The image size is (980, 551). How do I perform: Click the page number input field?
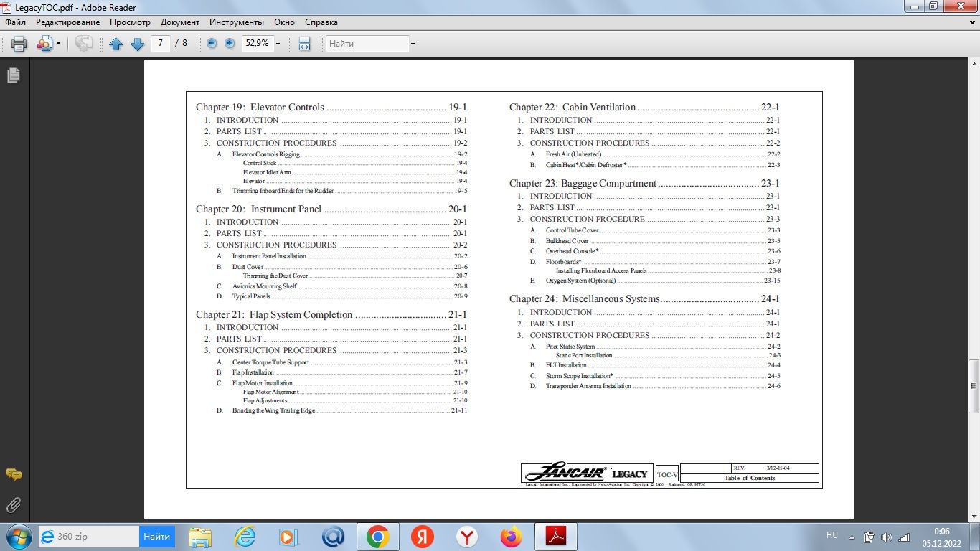click(x=160, y=44)
